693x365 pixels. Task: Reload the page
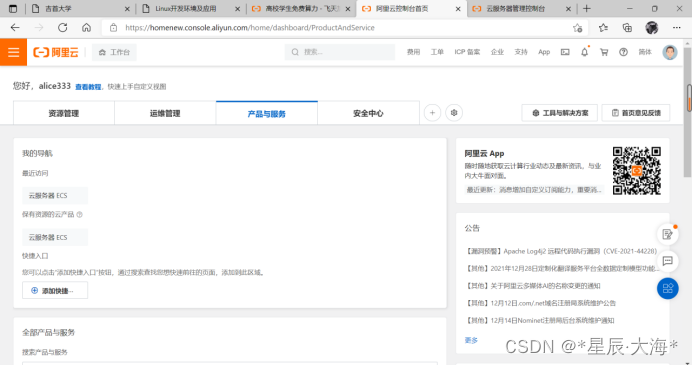pyautogui.click(x=62, y=27)
